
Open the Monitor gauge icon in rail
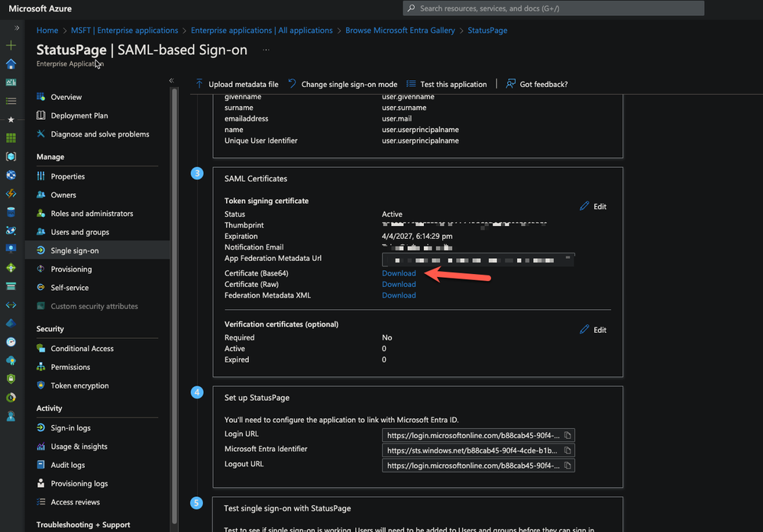click(11, 342)
